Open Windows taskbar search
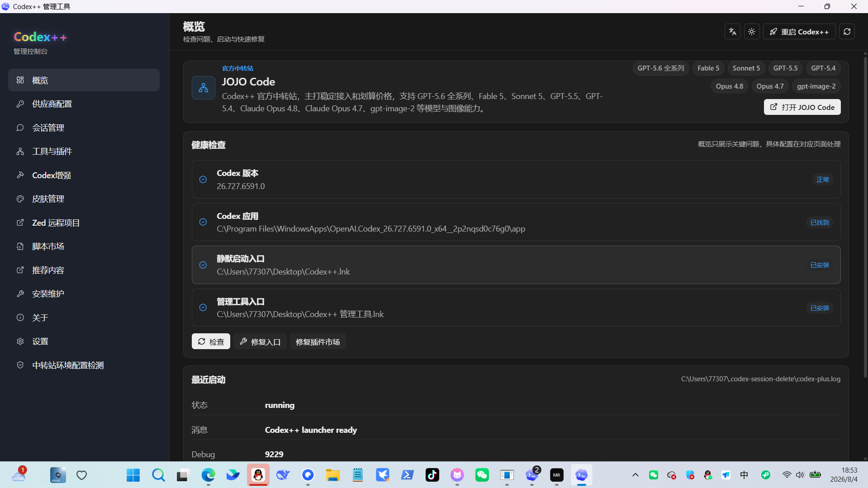The height and width of the screenshot is (488, 868). [x=158, y=475]
